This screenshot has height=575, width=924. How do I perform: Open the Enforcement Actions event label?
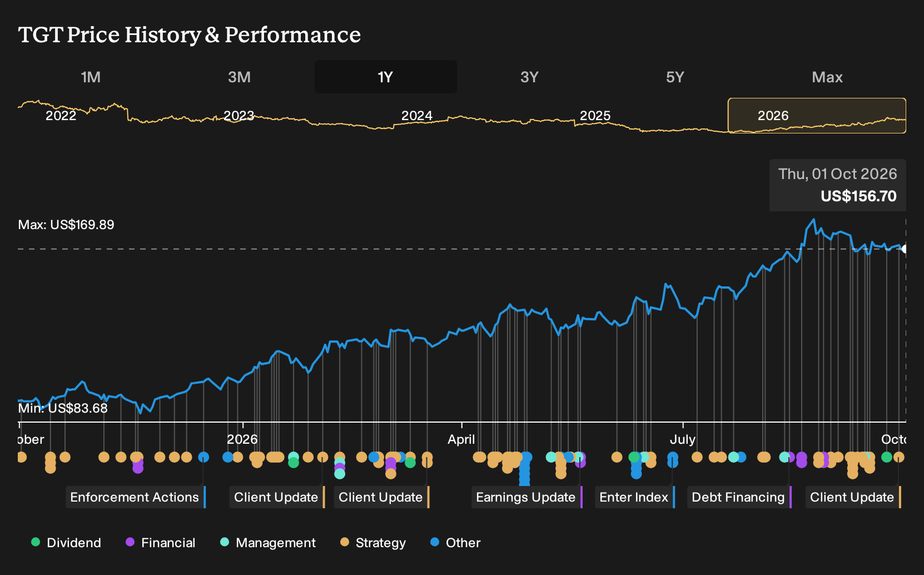coord(136,497)
